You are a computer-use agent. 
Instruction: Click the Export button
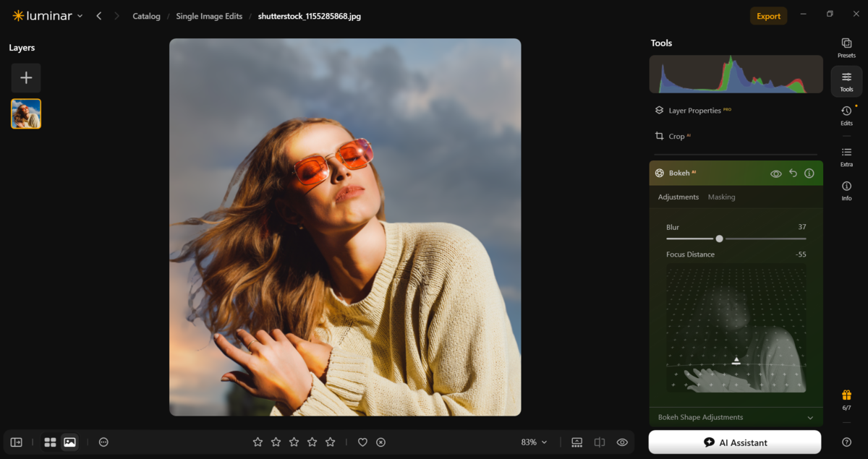768,16
